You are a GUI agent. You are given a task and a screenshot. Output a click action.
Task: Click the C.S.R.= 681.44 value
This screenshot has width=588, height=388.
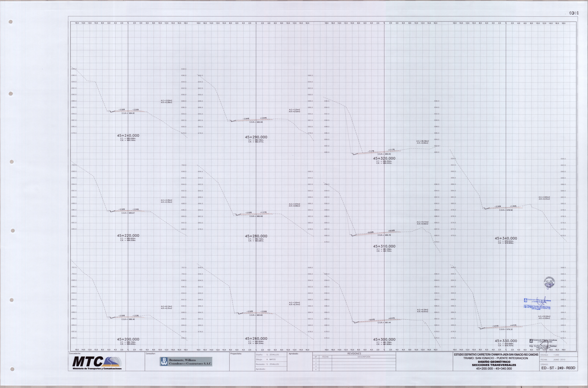point(384,323)
